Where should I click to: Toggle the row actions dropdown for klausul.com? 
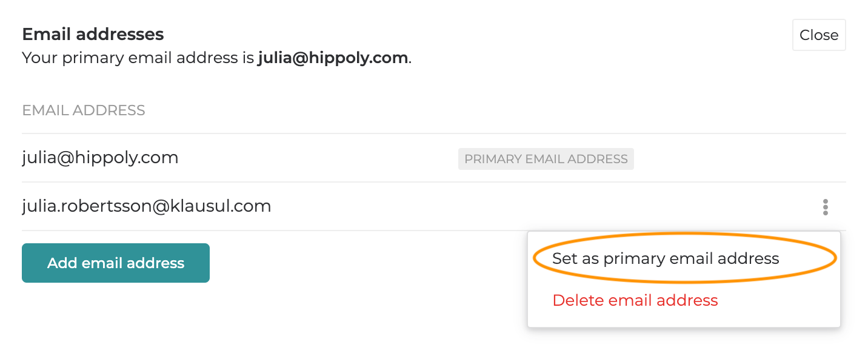pyautogui.click(x=825, y=207)
